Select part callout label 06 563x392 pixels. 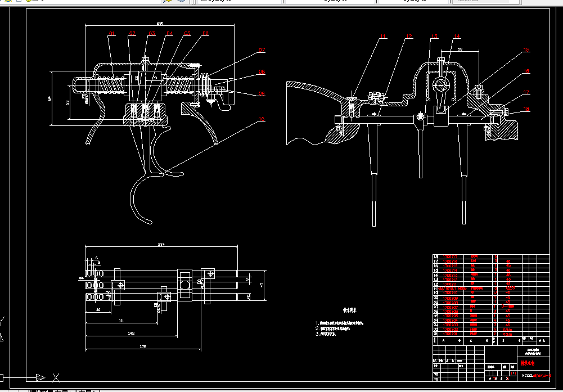coord(205,33)
